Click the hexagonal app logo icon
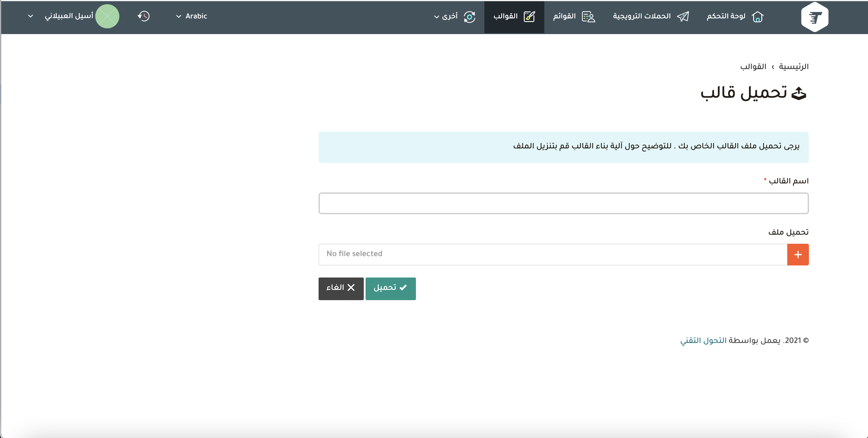This screenshot has height=438, width=868. [x=814, y=17]
